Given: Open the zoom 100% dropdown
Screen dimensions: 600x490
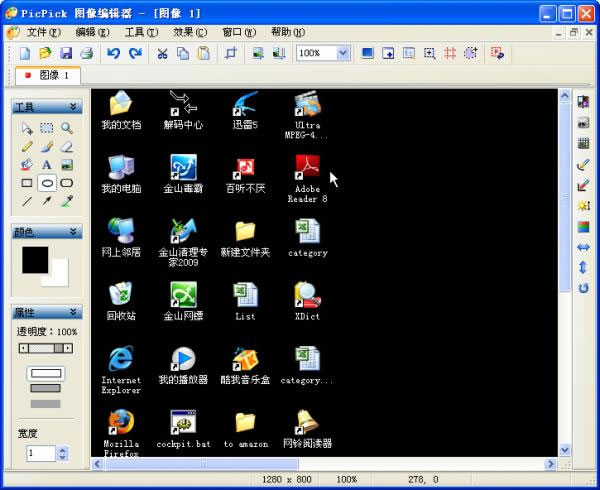Looking at the screenshot, I should click(343, 53).
